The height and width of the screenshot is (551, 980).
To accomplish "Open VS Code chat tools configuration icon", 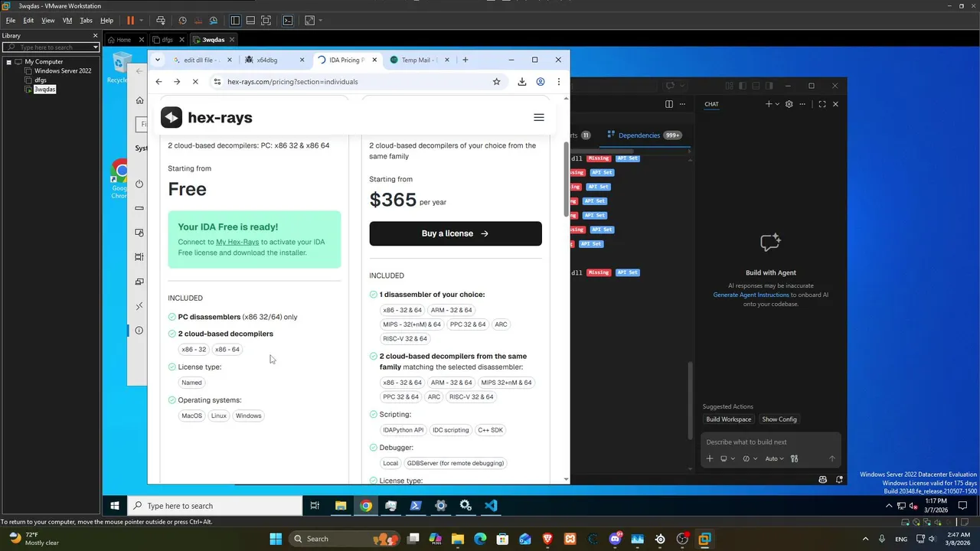I will click(x=794, y=458).
